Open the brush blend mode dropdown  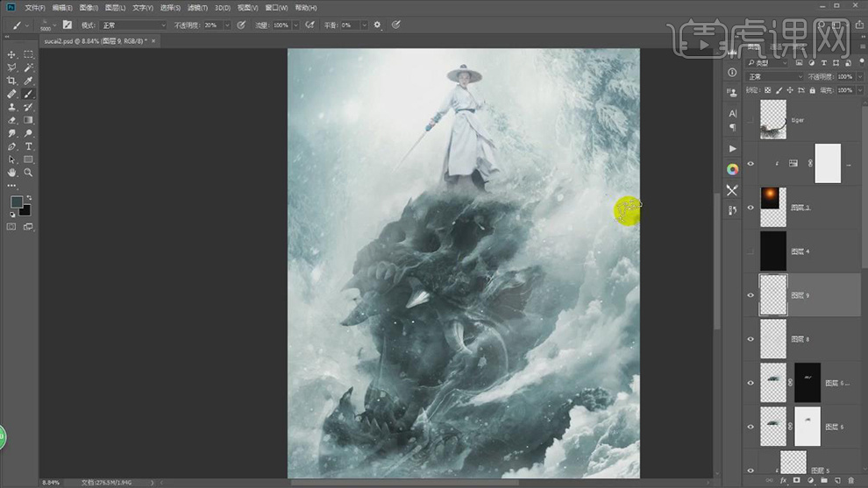tap(132, 25)
